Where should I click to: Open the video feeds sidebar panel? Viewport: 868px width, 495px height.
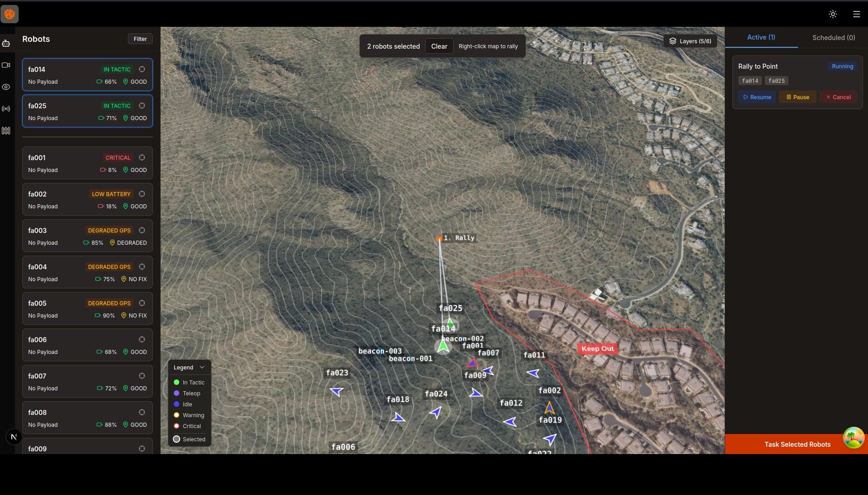6,65
